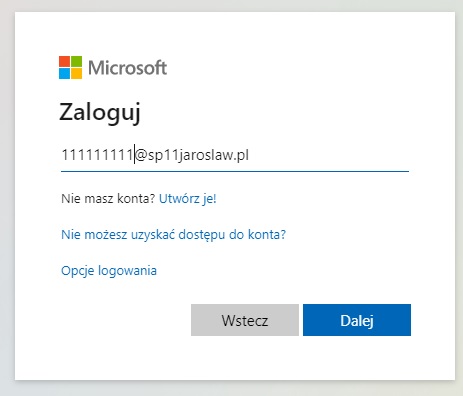Open the Opcje logowania link
Viewport: 463px width, 396px height.
[109, 271]
